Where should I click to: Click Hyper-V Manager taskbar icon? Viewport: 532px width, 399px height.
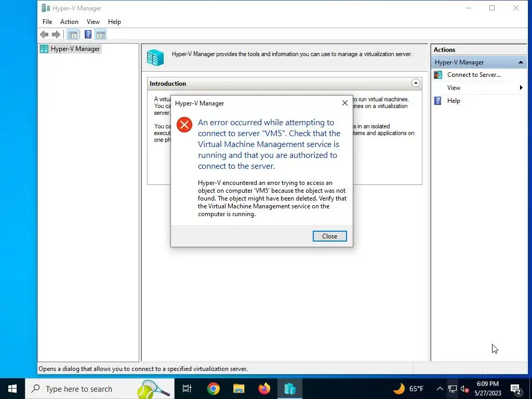pos(290,389)
